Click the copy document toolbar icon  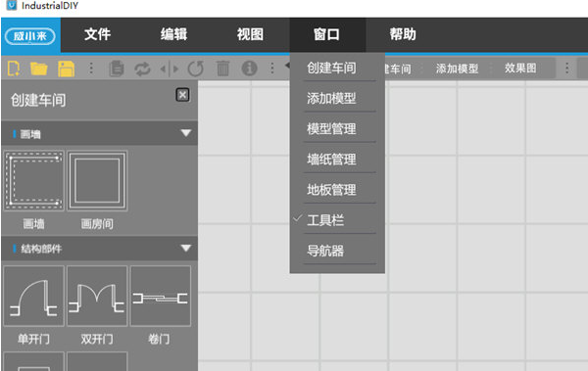point(117,69)
